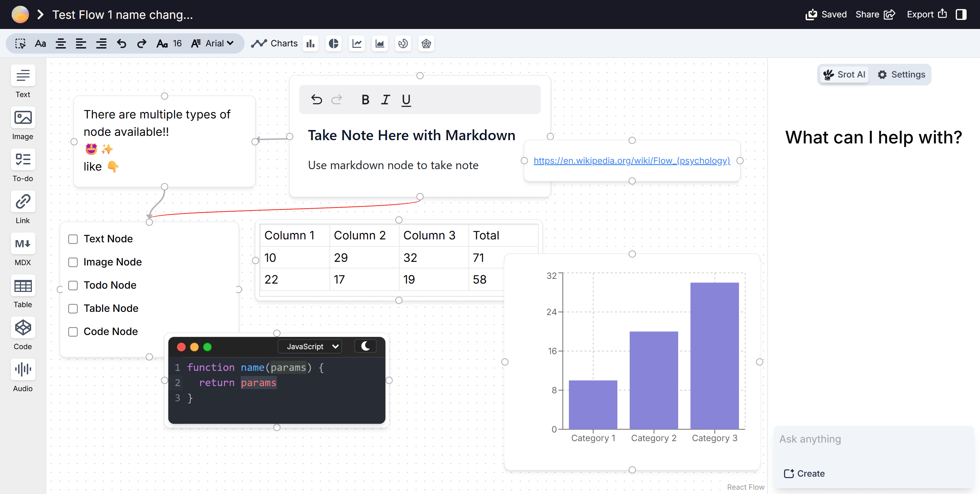Apply italic in markdown editor
Image resolution: width=980 pixels, height=494 pixels.
385,100
